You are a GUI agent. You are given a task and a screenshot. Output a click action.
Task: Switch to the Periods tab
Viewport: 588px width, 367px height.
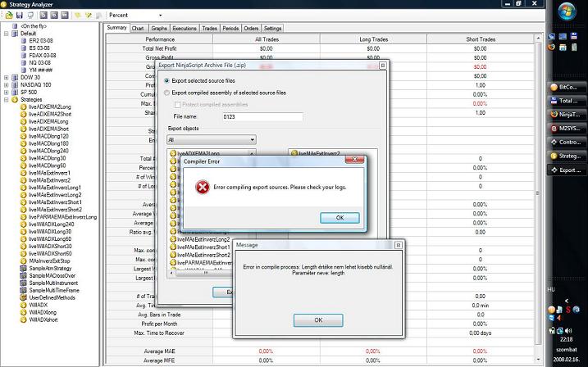point(230,29)
